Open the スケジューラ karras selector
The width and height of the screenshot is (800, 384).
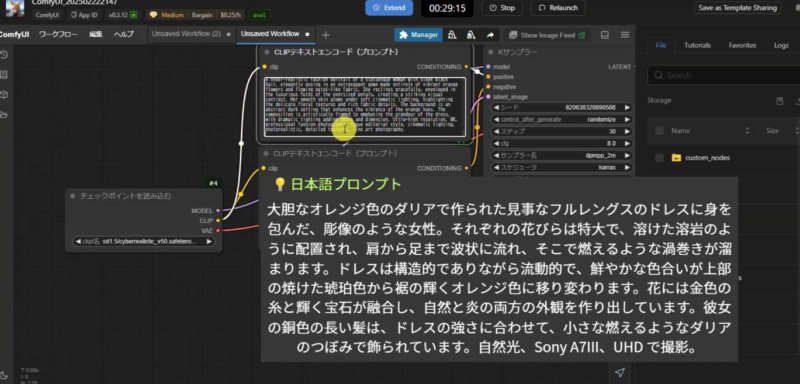click(x=562, y=167)
